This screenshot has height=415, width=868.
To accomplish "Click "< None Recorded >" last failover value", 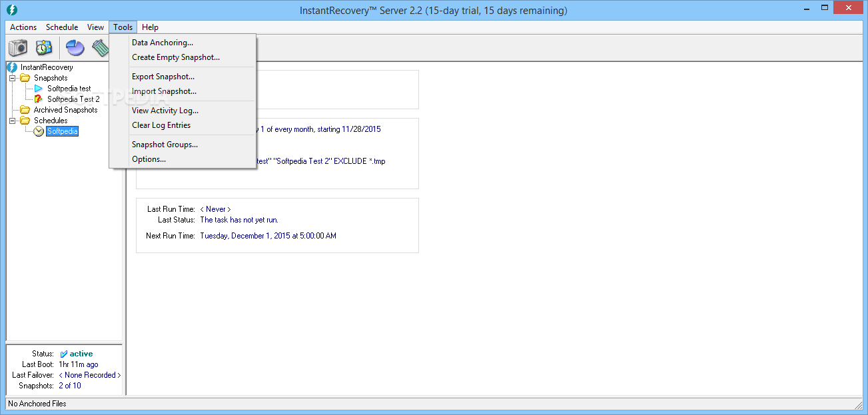I will pos(90,375).
